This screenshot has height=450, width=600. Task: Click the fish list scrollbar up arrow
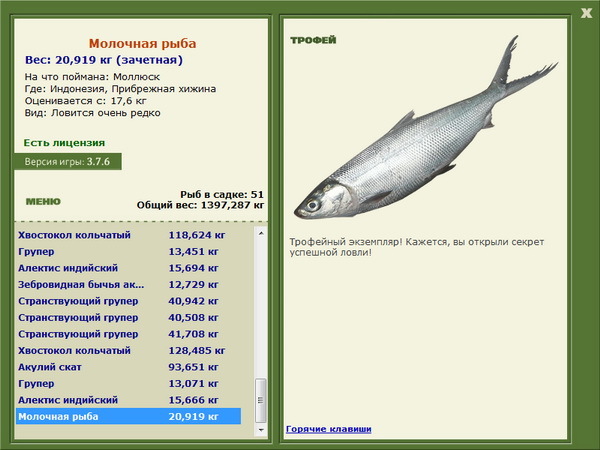click(x=261, y=233)
